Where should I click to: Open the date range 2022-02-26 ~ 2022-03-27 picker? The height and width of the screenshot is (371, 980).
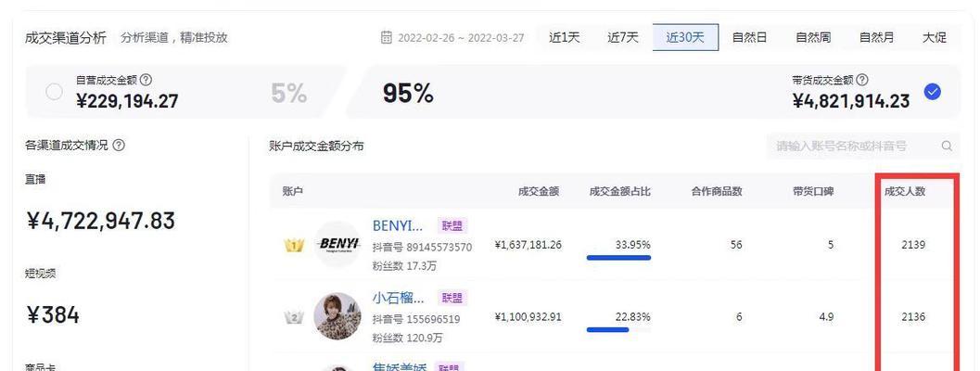[461, 37]
